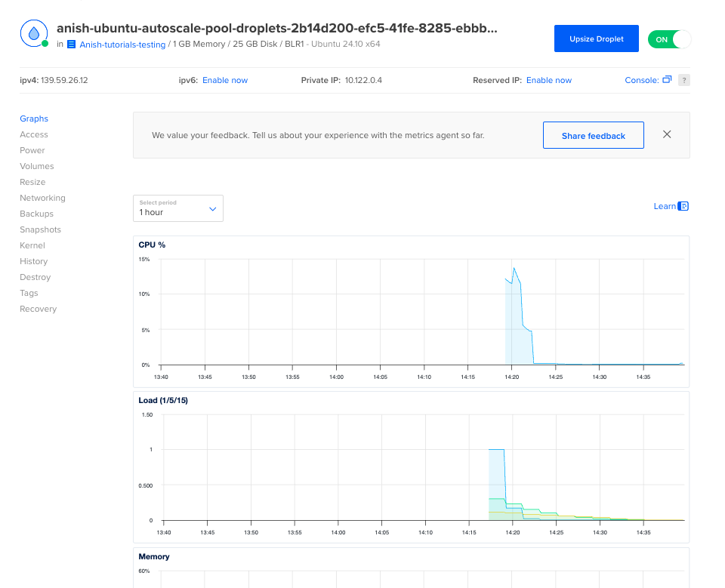Click the CPU spike peak on the graph

(514, 269)
